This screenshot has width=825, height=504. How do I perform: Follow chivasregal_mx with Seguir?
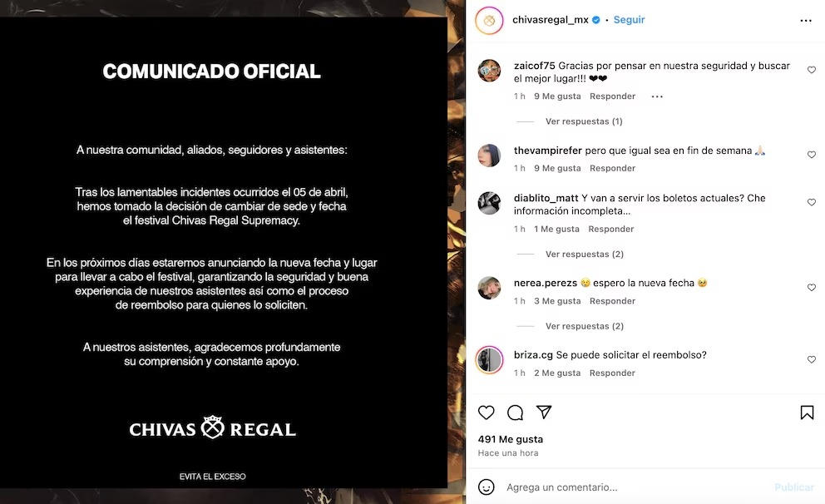pyautogui.click(x=629, y=20)
